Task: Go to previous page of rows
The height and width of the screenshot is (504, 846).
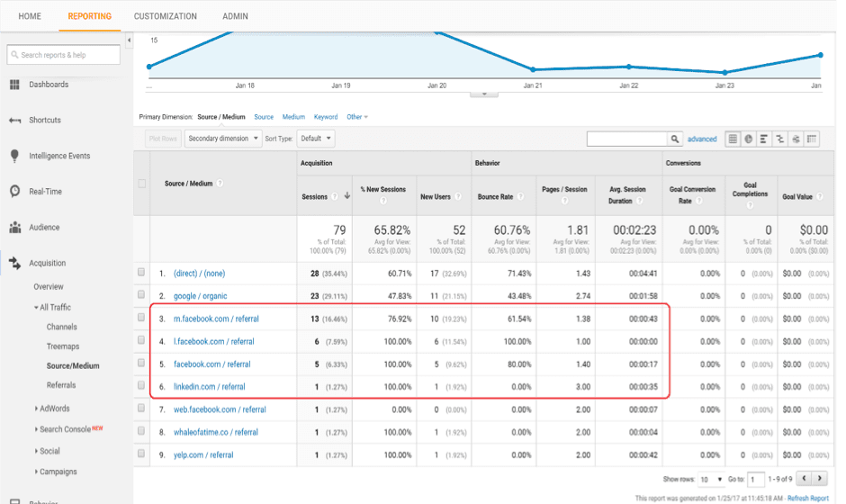Action: (x=805, y=479)
